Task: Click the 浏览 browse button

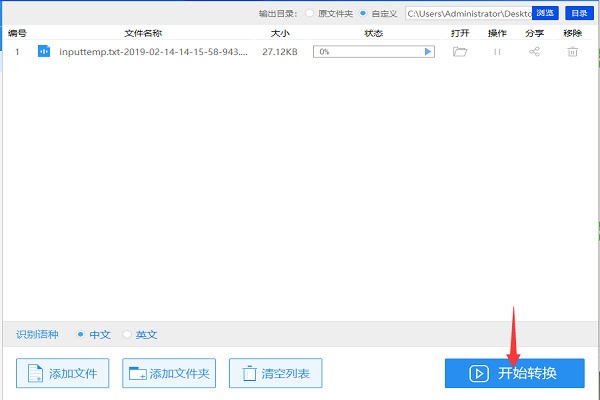Action: click(545, 13)
